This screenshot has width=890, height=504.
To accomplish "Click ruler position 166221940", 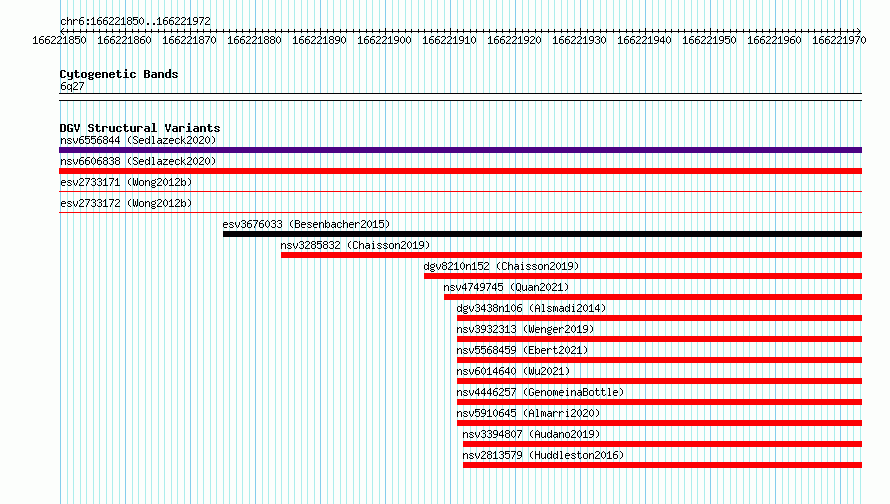I will tap(644, 40).
